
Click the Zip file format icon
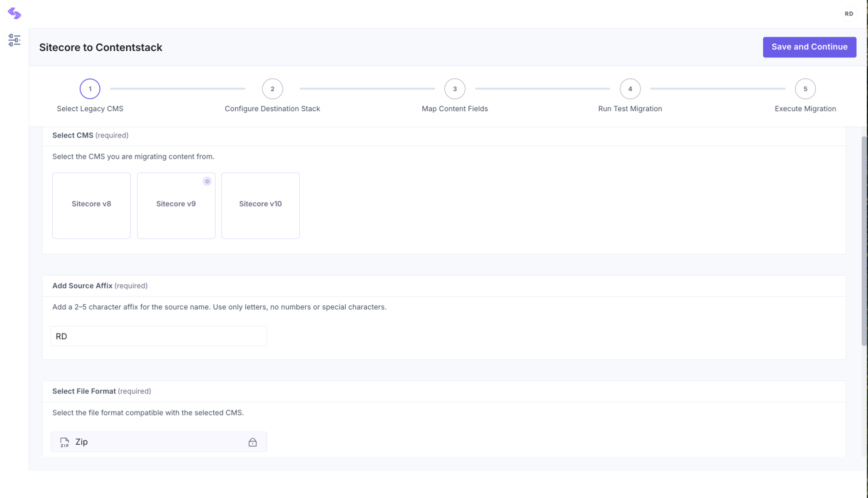(x=64, y=442)
